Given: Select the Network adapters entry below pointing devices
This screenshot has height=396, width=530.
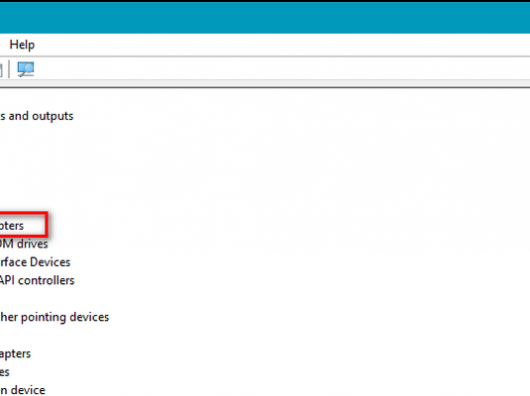Looking at the screenshot, I should coord(15,354).
